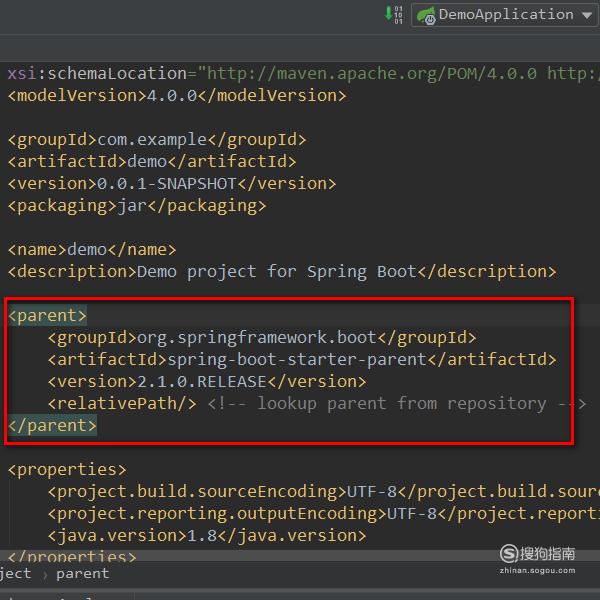Open the DemoApplication run configuration dropdown
Screen dimensions: 600x600
point(505,15)
